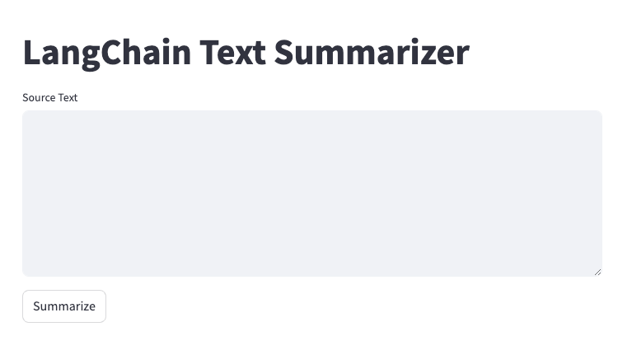
Task: Click the word Summarizer in the title
Action: [x=372, y=52]
